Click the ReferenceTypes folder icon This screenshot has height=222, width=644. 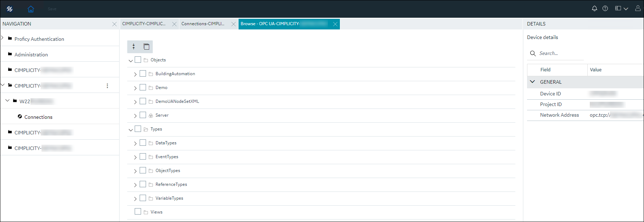point(151,185)
